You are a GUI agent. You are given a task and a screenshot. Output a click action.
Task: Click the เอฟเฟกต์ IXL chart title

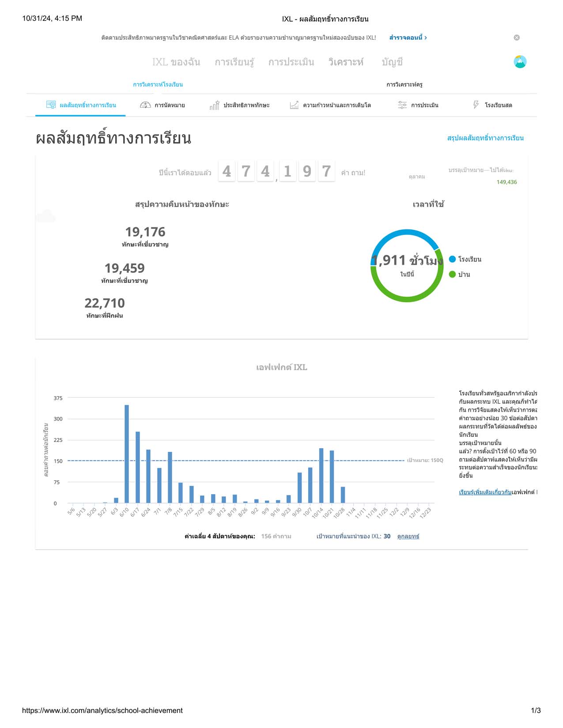(282, 367)
